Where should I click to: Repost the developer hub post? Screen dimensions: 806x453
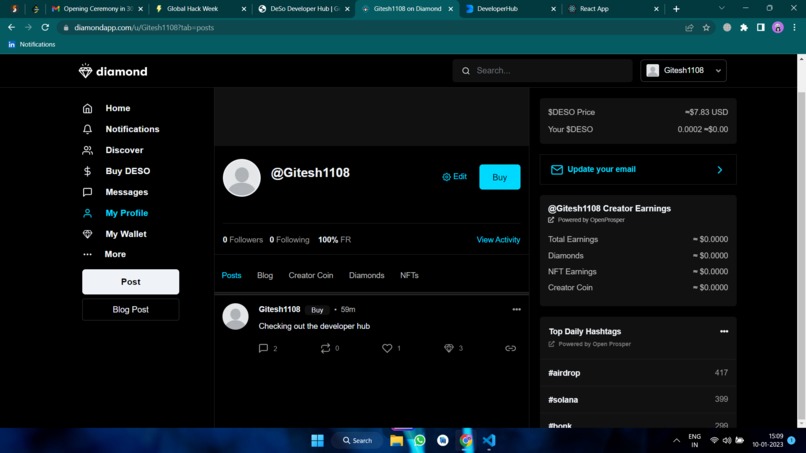point(325,348)
